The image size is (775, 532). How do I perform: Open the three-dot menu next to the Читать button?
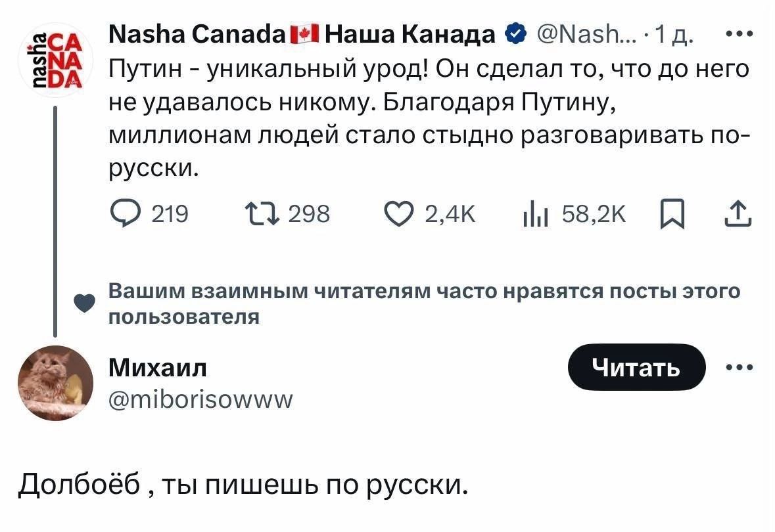click(x=740, y=367)
